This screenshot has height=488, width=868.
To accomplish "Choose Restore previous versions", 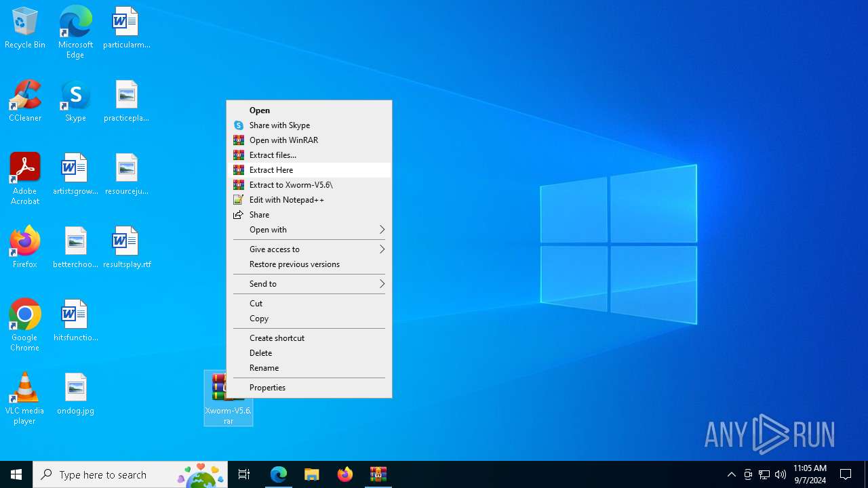I will 309,264.
